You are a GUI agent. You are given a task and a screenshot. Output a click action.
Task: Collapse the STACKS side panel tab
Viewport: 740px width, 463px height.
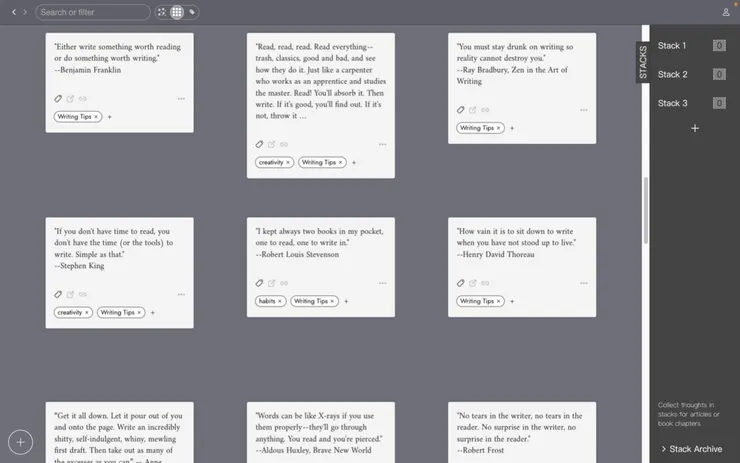point(643,62)
